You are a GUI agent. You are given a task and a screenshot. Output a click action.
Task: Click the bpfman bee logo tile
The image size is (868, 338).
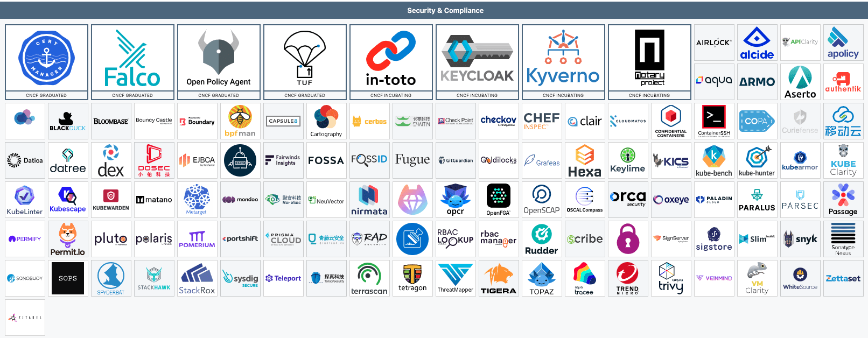point(240,121)
